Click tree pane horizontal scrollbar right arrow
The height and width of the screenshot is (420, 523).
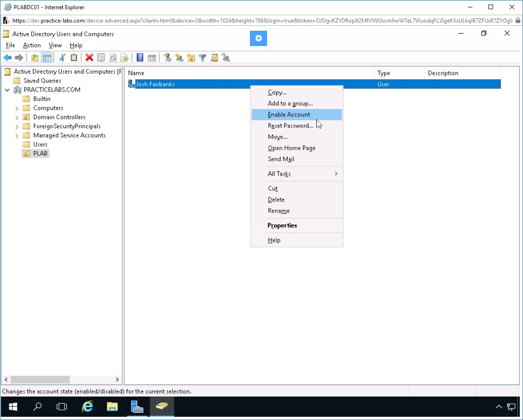[x=117, y=380]
